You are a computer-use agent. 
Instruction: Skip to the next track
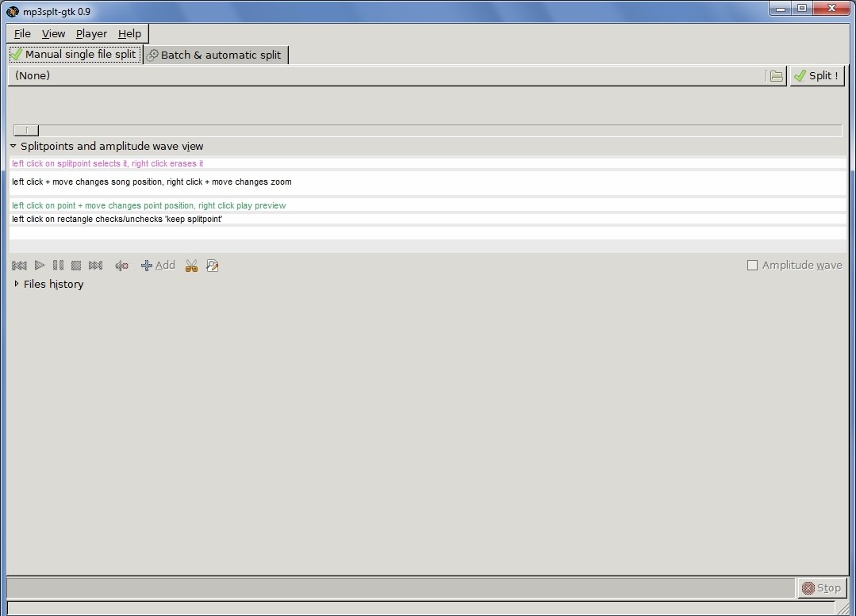(x=95, y=265)
